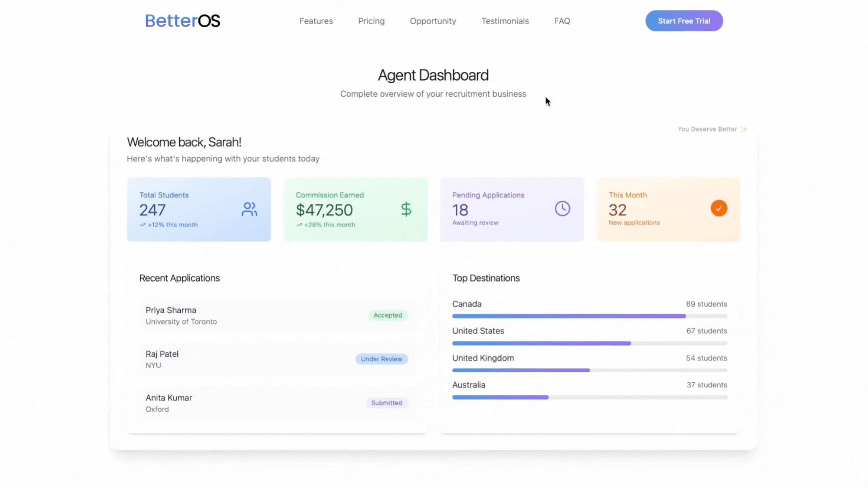
Task: Open the Features nav item
Action: (316, 21)
